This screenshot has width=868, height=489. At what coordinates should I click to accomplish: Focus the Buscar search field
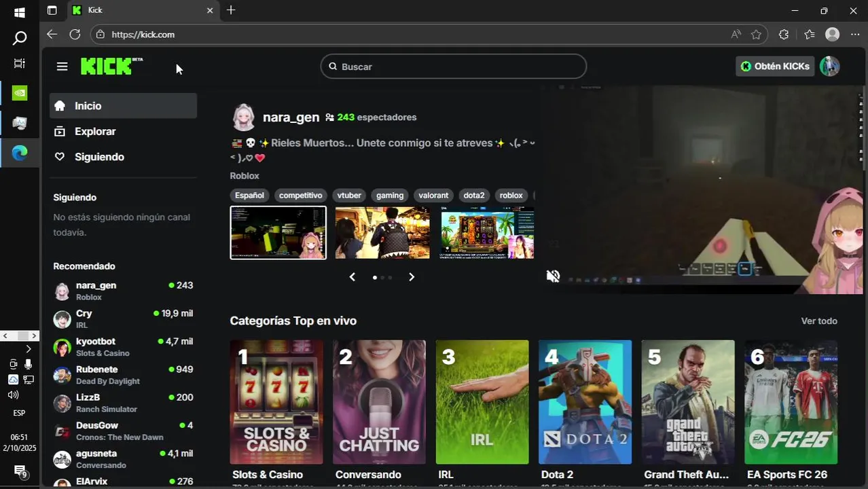click(453, 67)
